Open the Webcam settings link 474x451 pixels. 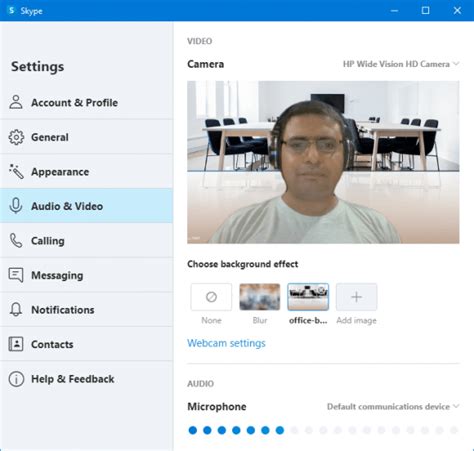226,343
